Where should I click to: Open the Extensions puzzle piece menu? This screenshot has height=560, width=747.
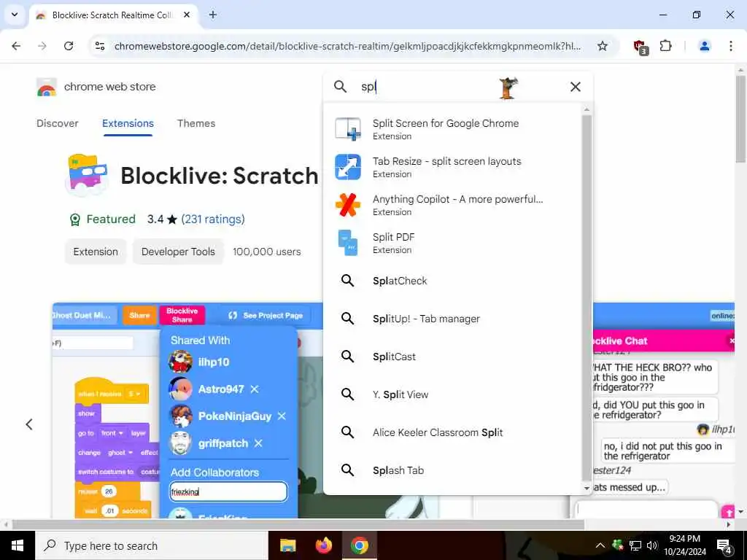click(665, 46)
